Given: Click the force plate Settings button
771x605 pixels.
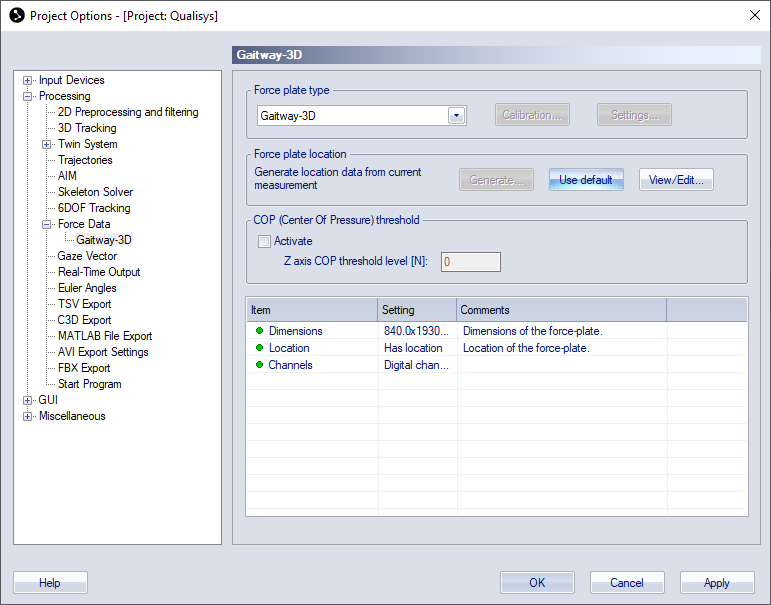Looking at the screenshot, I should 634,115.
